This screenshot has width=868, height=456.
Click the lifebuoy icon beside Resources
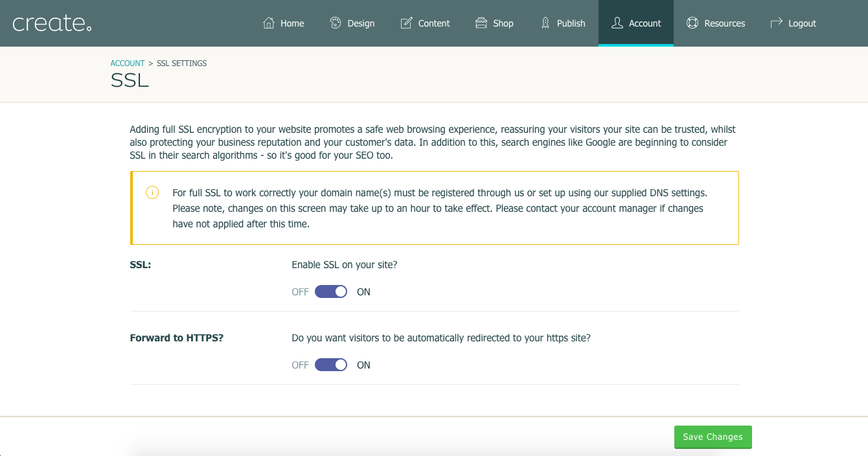click(x=692, y=23)
